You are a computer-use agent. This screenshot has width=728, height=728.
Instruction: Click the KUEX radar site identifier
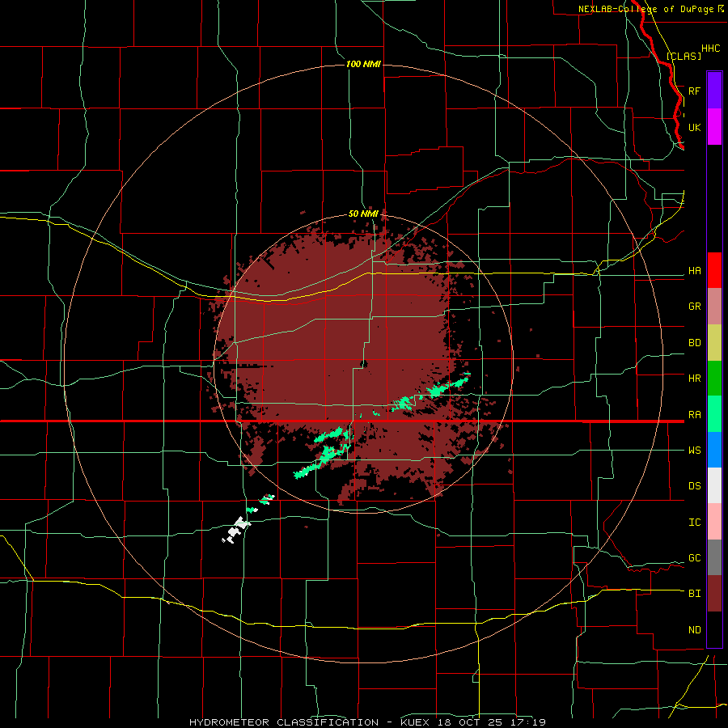coord(415,722)
